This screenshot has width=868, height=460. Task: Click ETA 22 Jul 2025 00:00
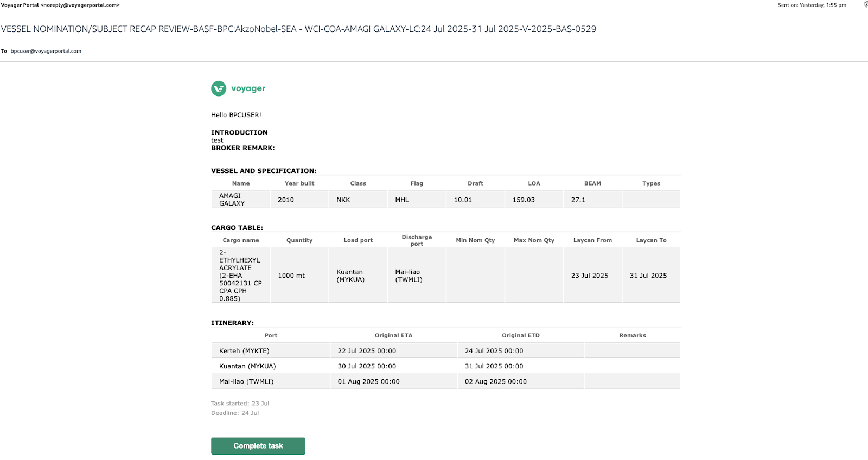pos(367,351)
